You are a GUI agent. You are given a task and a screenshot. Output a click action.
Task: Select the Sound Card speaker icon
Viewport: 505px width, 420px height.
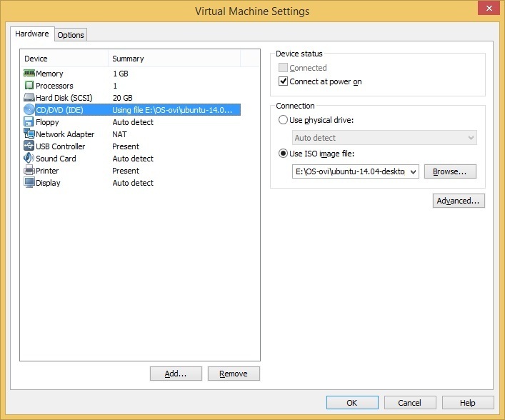[x=29, y=158]
